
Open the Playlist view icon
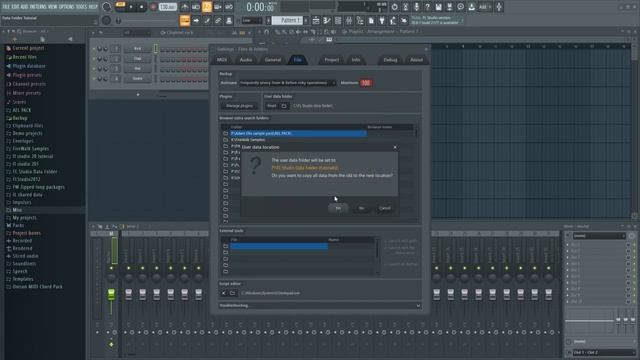tap(316, 20)
